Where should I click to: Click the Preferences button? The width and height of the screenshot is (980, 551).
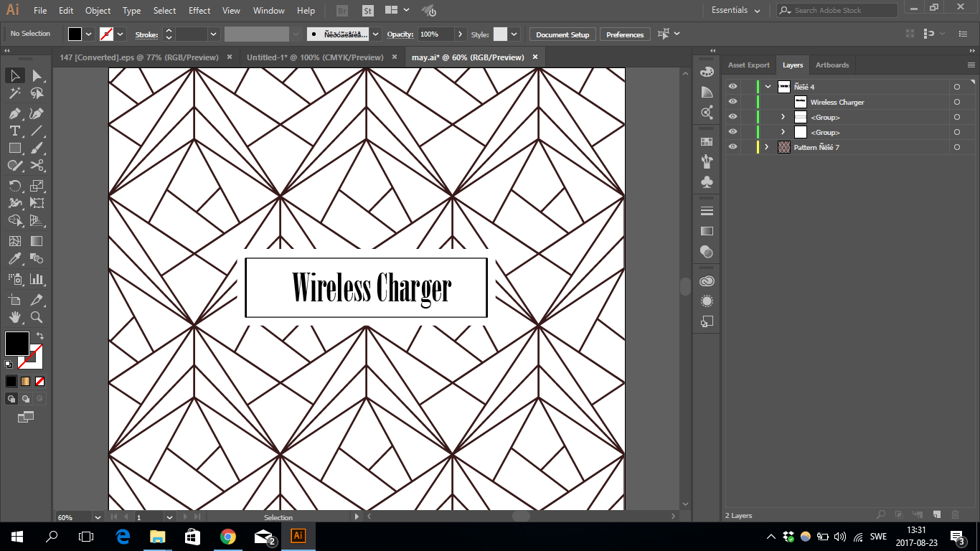click(625, 34)
